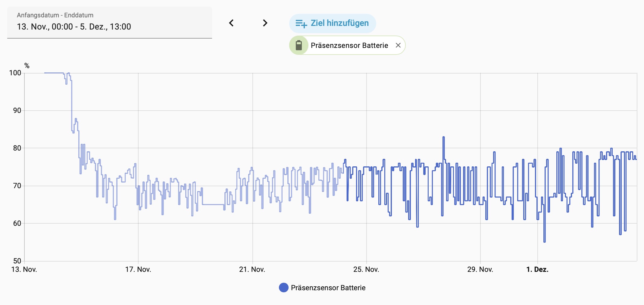644x305 pixels.
Task: Remove the Präsenzsensor Batterie chip
Action: (x=398, y=45)
